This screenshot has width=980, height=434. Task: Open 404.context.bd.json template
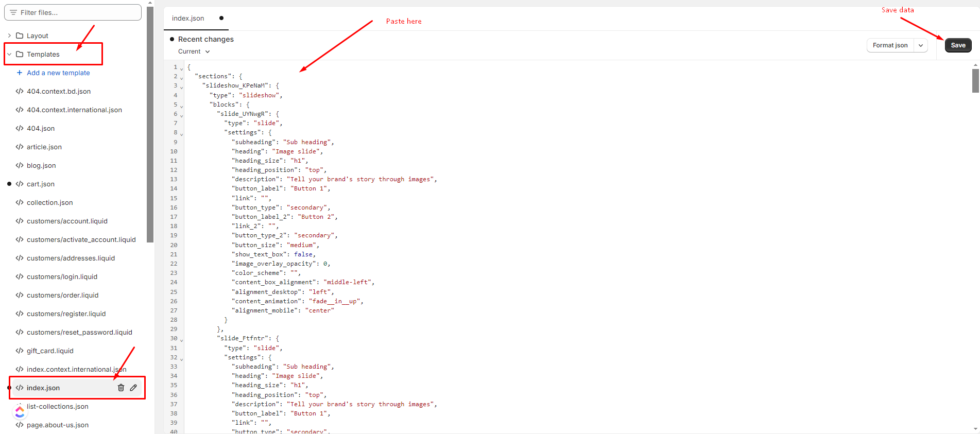(59, 91)
